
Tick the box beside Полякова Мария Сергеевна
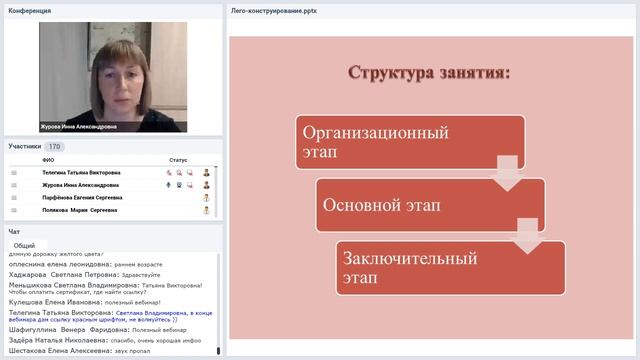coord(14,210)
